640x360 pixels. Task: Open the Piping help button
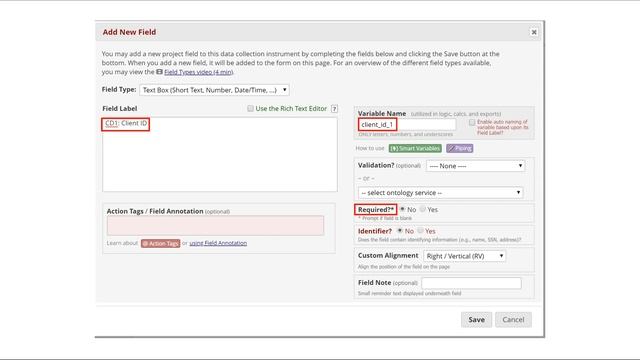[460, 148]
